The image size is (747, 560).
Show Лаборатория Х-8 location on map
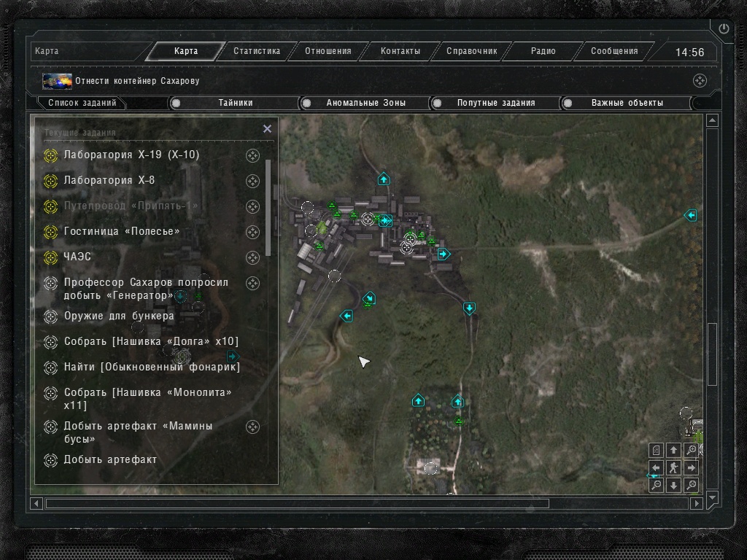pyautogui.click(x=252, y=181)
